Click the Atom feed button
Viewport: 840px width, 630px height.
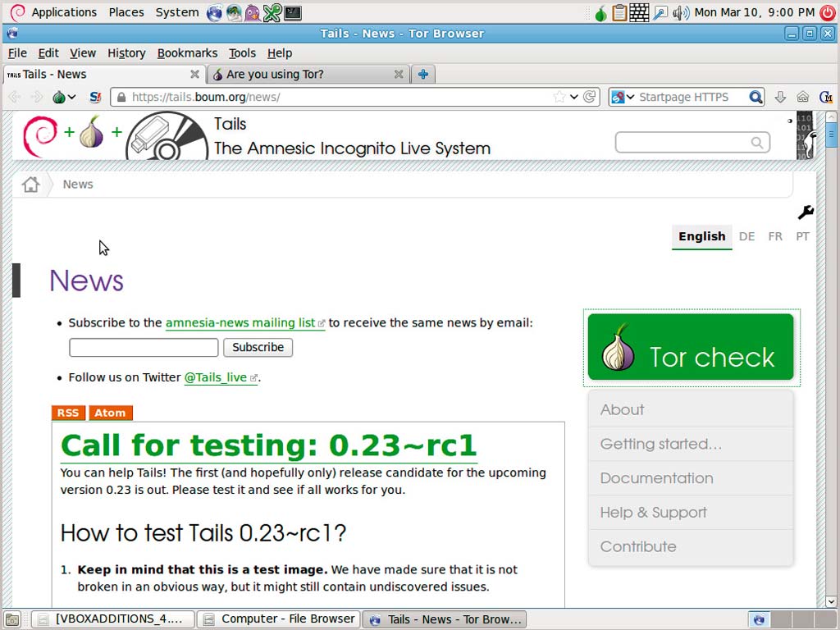[111, 413]
